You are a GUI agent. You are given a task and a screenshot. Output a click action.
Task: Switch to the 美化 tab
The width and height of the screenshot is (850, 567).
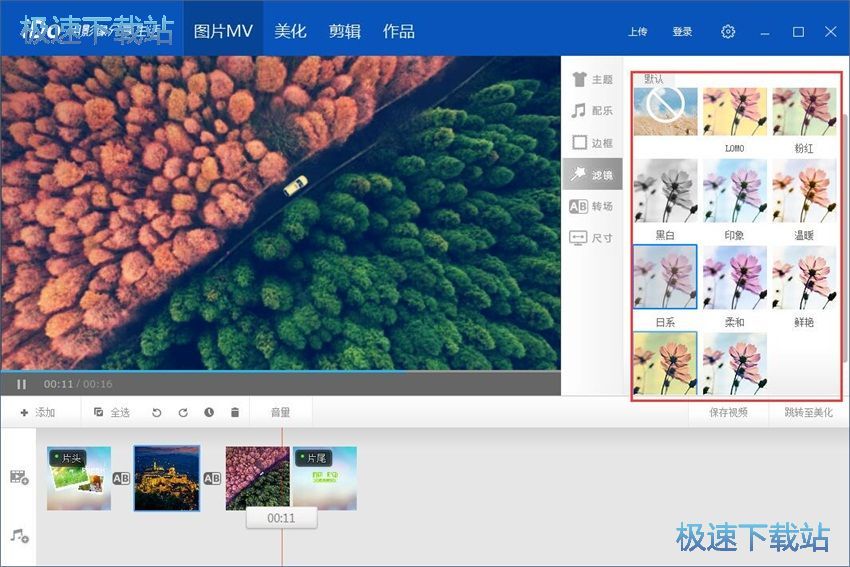291,31
